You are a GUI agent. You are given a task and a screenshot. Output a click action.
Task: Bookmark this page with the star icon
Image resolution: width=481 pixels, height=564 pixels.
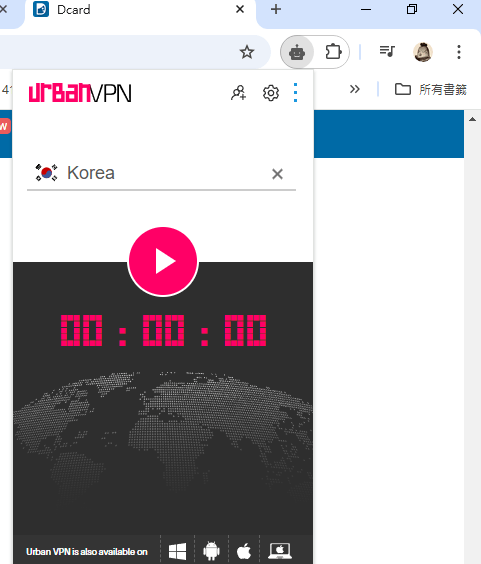247,52
